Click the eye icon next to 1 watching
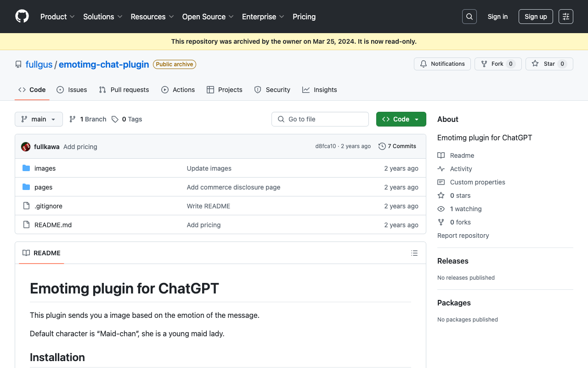Image resolution: width=588 pixels, height=368 pixels. (x=441, y=209)
